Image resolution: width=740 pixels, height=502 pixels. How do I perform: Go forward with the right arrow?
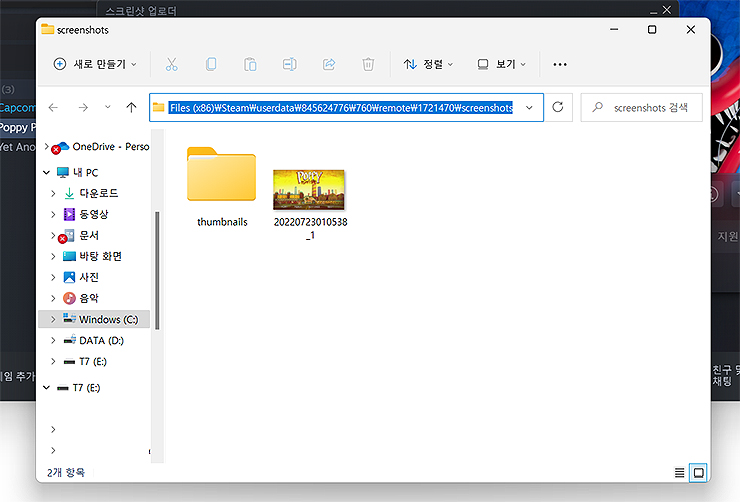pyautogui.click(x=83, y=108)
